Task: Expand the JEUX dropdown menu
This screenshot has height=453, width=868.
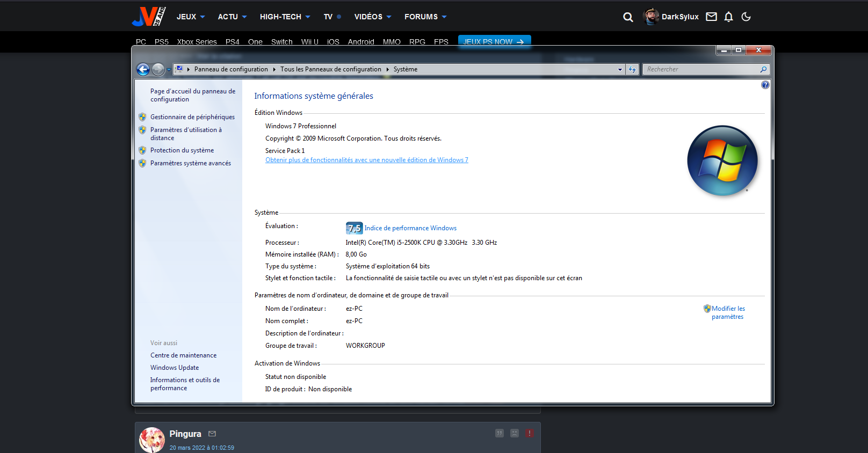Action: tap(191, 17)
